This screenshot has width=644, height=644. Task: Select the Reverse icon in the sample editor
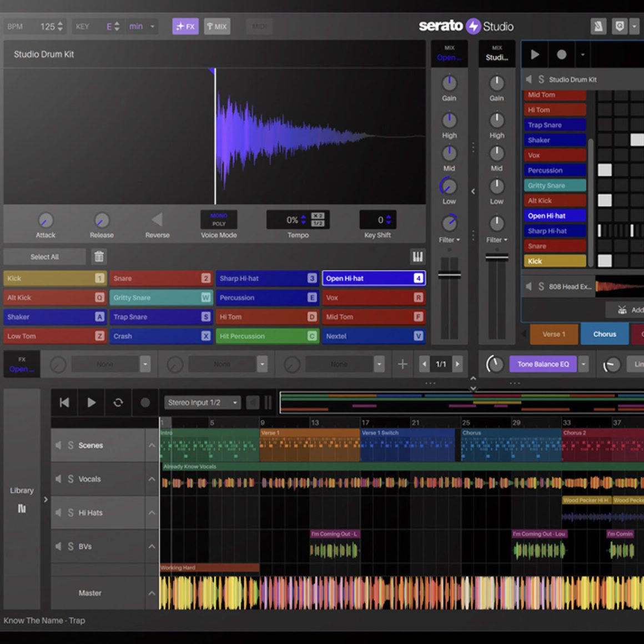157,220
